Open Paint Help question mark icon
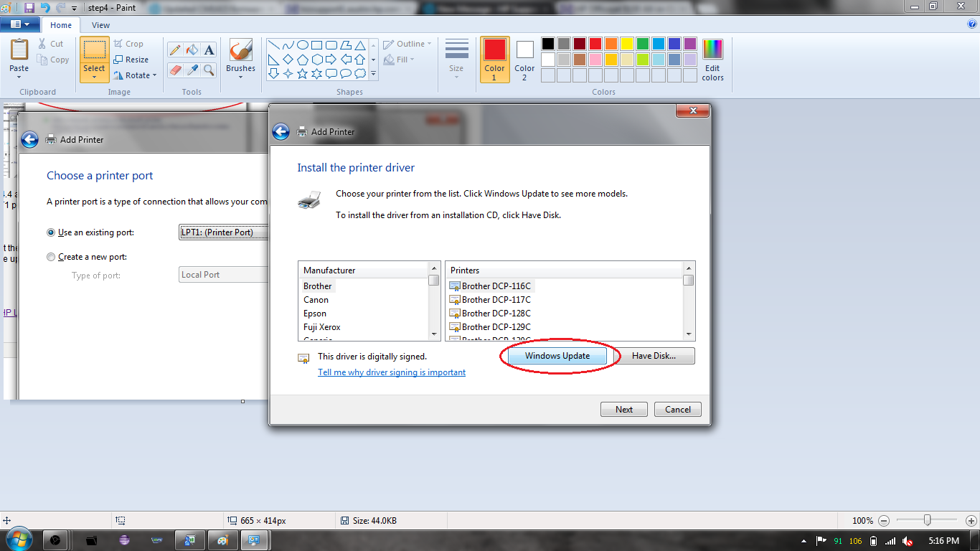The image size is (980, 551). point(972,24)
